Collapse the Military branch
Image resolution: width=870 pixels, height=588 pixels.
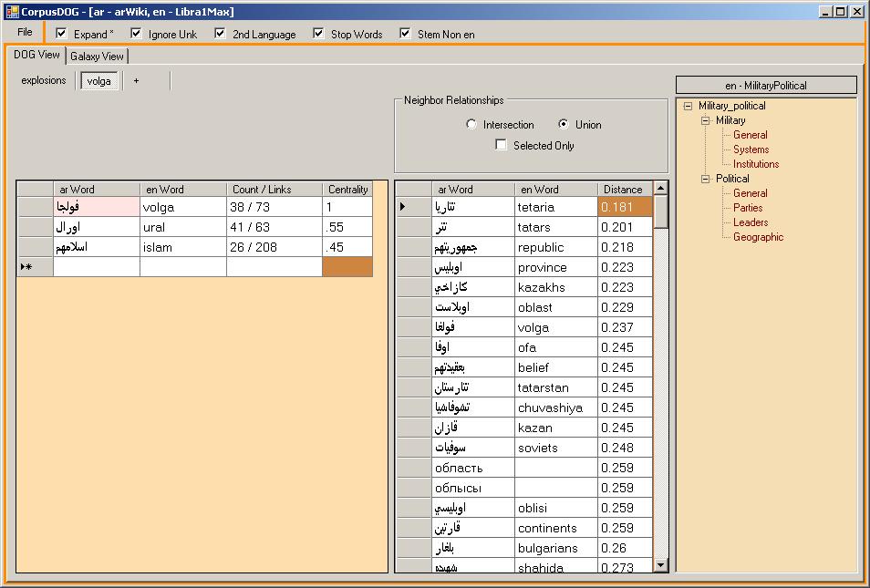(x=706, y=120)
